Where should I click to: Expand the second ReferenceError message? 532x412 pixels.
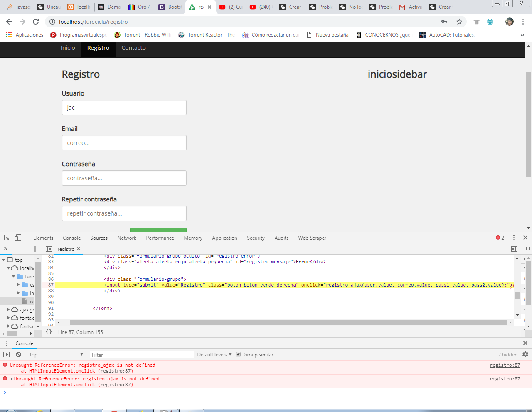pyautogui.click(x=12, y=379)
